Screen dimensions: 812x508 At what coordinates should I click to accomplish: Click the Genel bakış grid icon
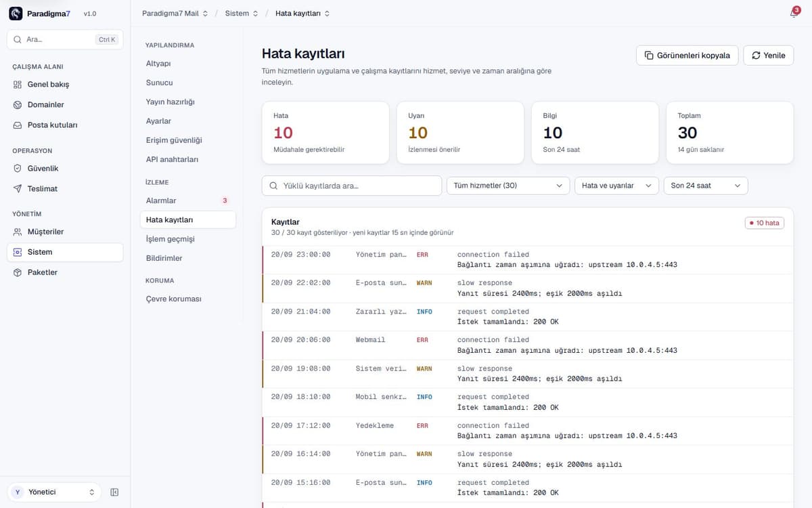pyautogui.click(x=18, y=85)
